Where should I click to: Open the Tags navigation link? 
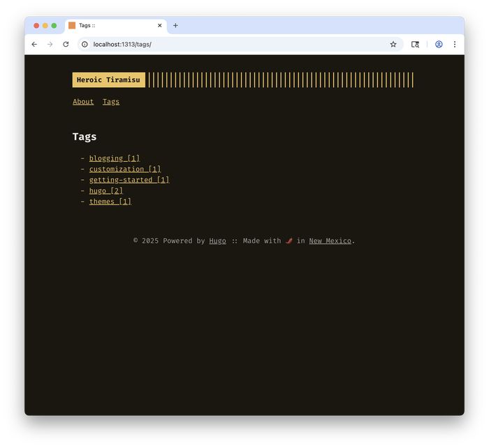tap(111, 102)
